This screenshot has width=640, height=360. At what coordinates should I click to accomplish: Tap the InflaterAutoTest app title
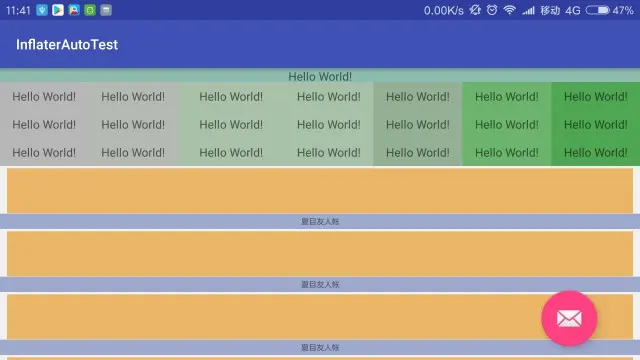coord(67,44)
